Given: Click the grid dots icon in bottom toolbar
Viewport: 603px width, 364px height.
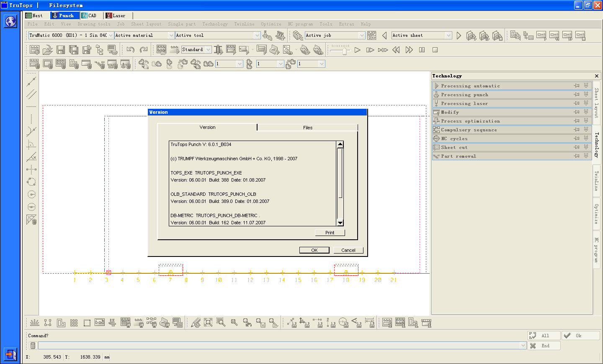Looking at the screenshot, I should (x=74, y=323).
